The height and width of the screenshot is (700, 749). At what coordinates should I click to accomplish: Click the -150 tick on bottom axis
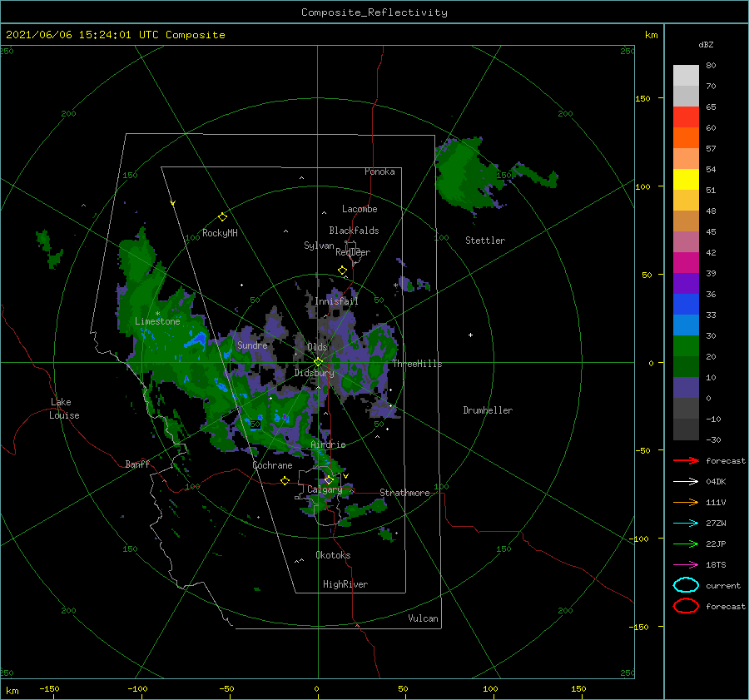(49, 688)
